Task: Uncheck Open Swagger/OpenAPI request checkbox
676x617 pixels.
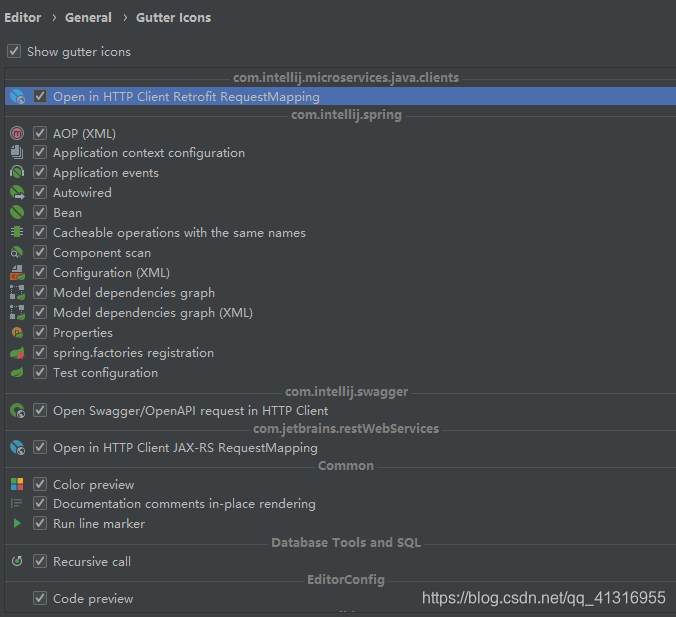Action: click(40, 410)
